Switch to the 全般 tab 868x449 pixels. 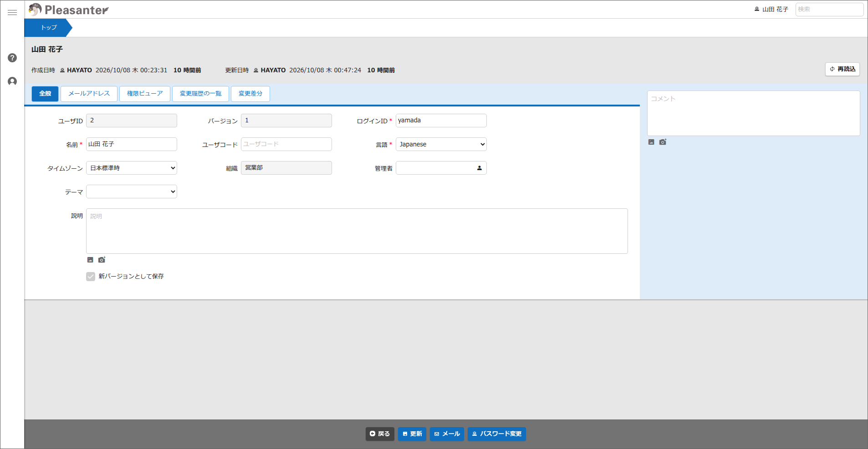click(x=45, y=94)
